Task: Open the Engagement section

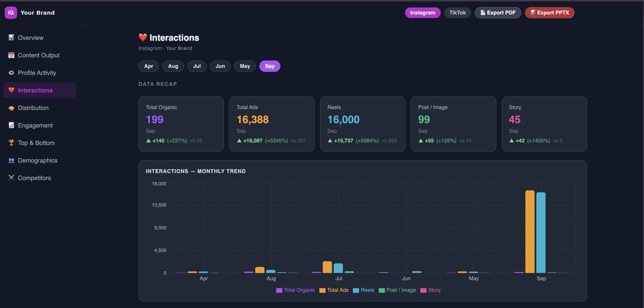Action: tap(39, 125)
